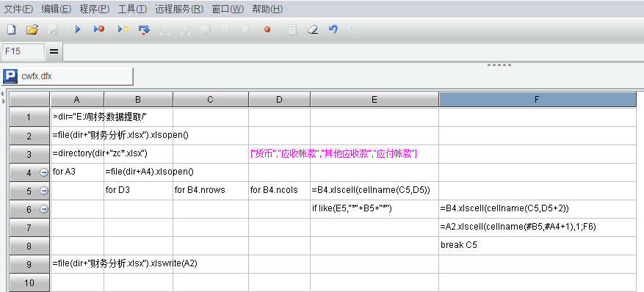This screenshot has width=644, height=292.
Task: Click the grayed-out square terminate icon
Action: click(x=246, y=29)
